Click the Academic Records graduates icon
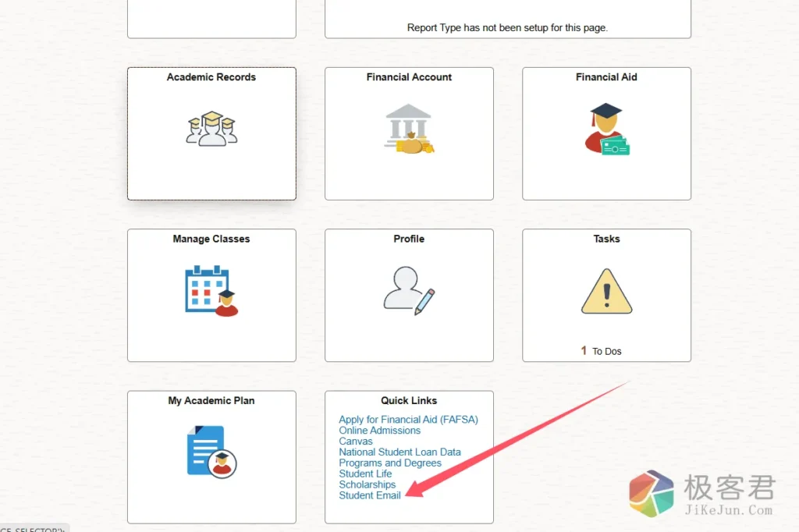This screenshot has width=799, height=532. [x=211, y=129]
